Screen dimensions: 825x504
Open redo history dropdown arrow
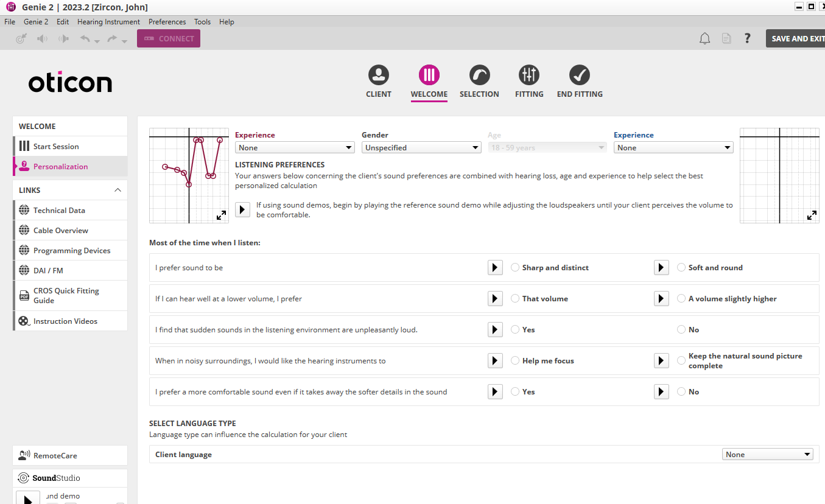tap(124, 41)
